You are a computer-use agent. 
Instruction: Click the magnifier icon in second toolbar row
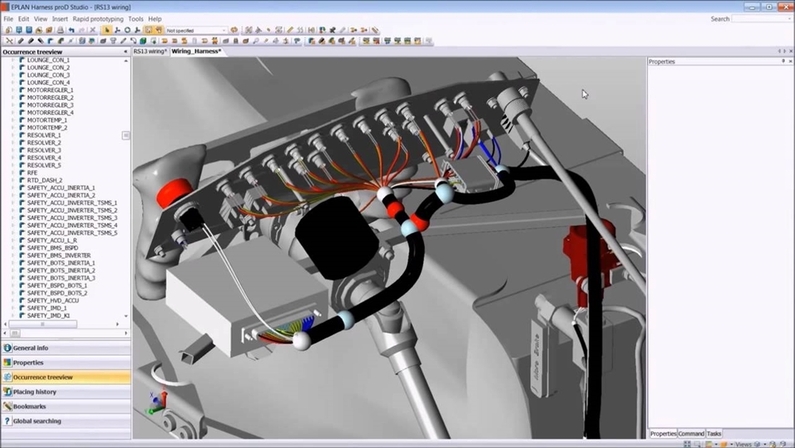(x=256, y=41)
